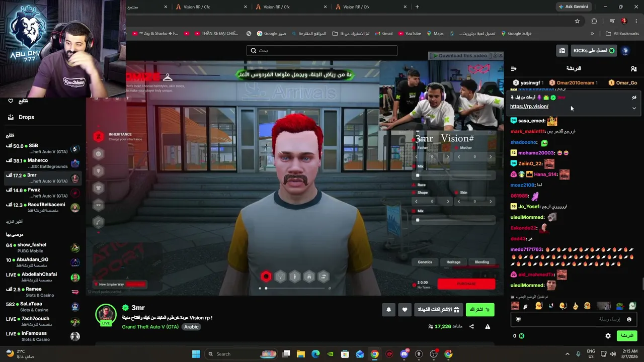Open the user profile avatar in Kick header
This screenshot has height=362, width=644.
pos(625,51)
